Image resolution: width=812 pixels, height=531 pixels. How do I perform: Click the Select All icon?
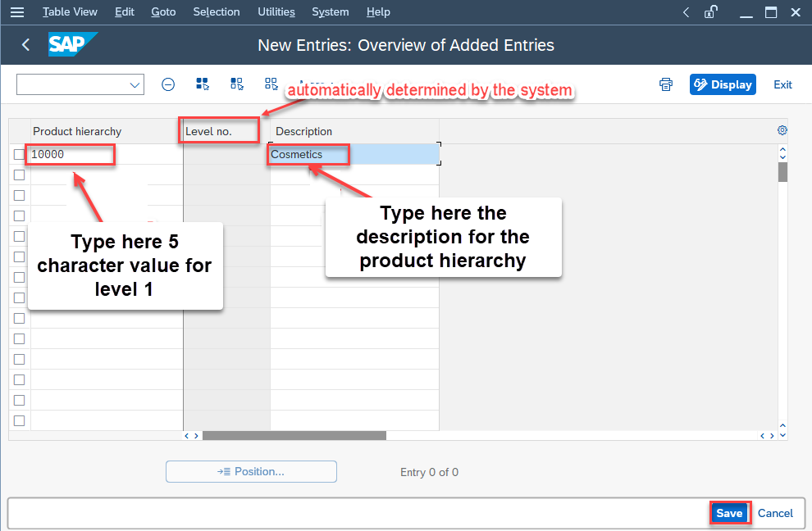tap(203, 84)
